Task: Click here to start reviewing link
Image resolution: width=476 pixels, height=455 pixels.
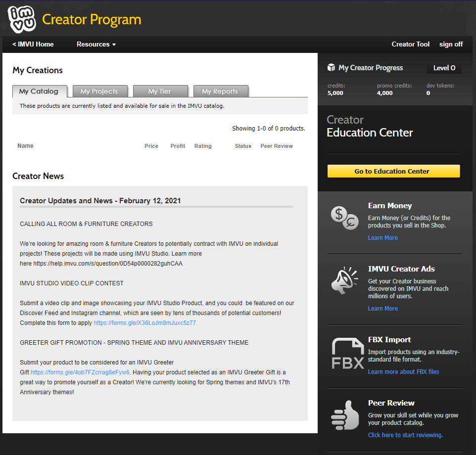Action: click(405, 435)
